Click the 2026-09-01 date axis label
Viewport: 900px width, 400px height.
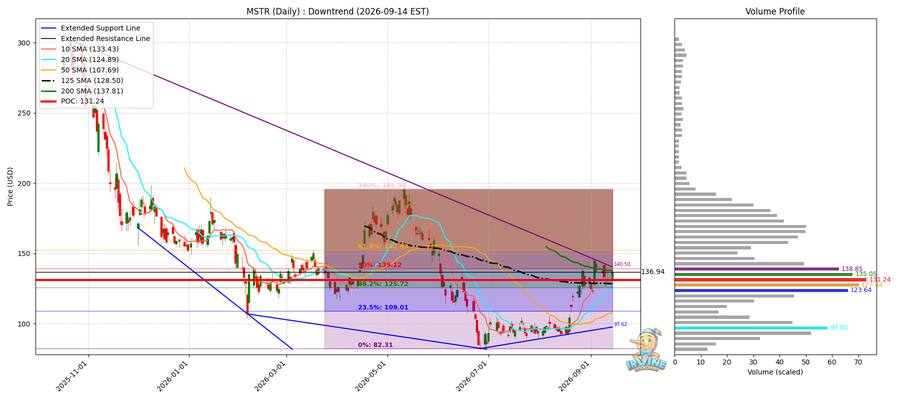tap(576, 375)
